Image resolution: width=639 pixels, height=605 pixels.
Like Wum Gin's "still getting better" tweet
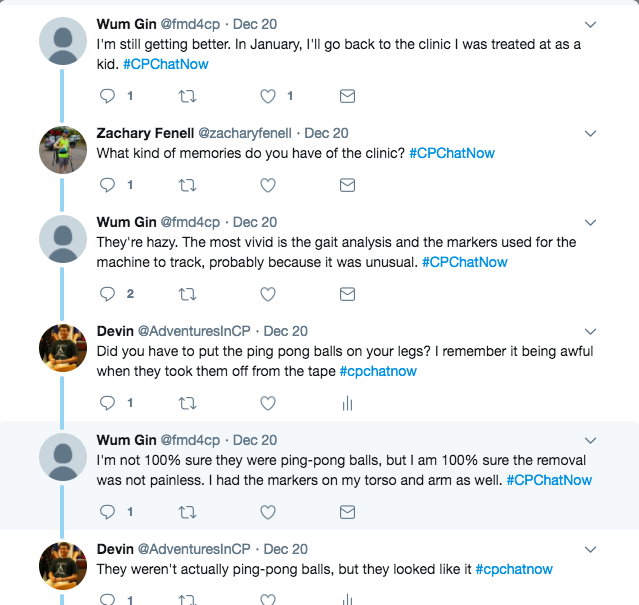(268, 96)
